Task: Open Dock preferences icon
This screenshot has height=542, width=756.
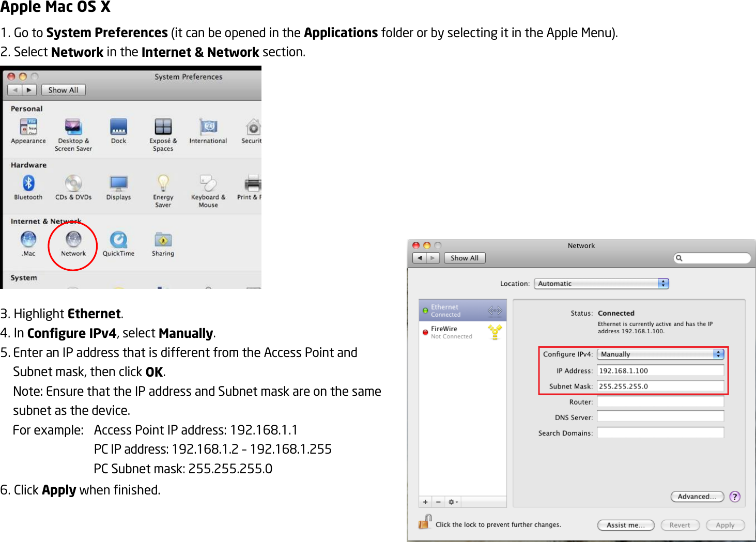Action: click(x=118, y=127)
